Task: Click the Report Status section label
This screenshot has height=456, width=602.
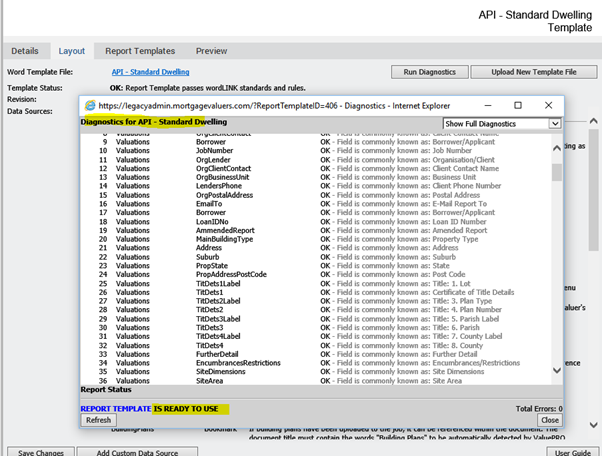Action: coord(106,390)
